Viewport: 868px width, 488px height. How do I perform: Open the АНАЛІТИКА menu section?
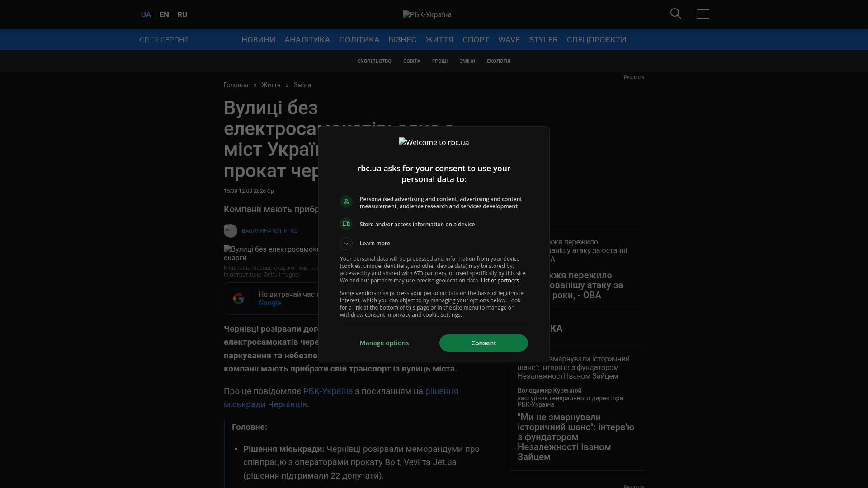(307, 40)
